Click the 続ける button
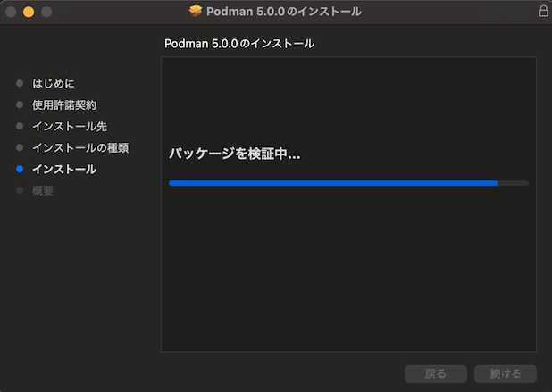Image resolution: width=552 pixels, height=392 pixels. point(506,374)
